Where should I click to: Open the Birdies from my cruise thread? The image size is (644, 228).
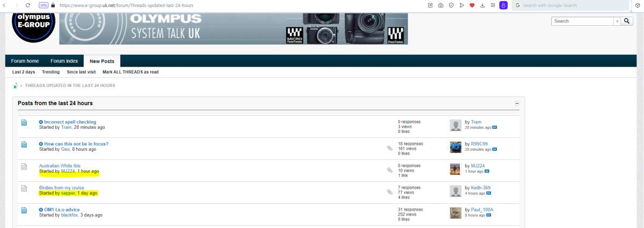61,188
